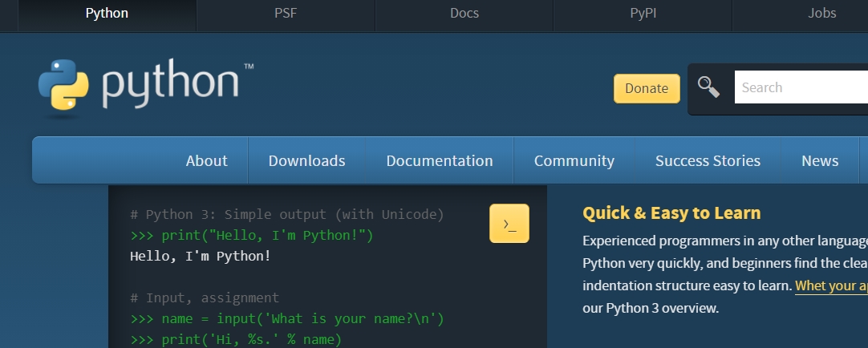Click the yellow Donate button
This screenshot has width=868, height=348.
click(647, 88)
